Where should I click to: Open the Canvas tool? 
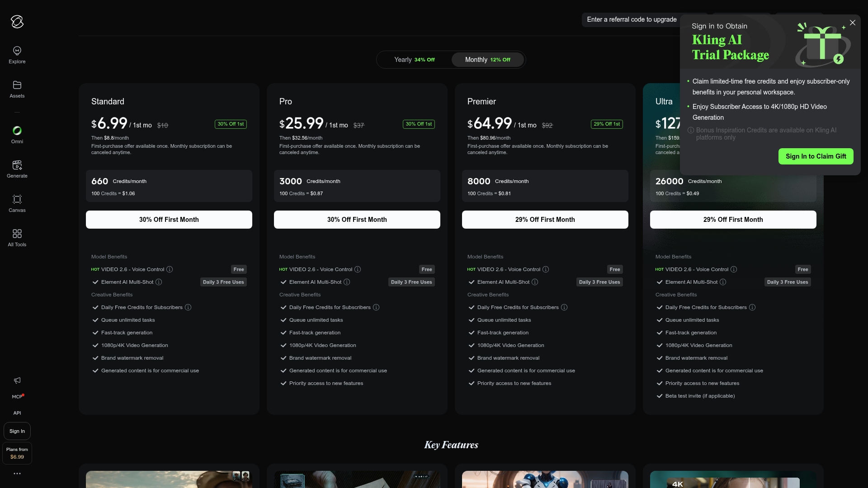point(17,204)
